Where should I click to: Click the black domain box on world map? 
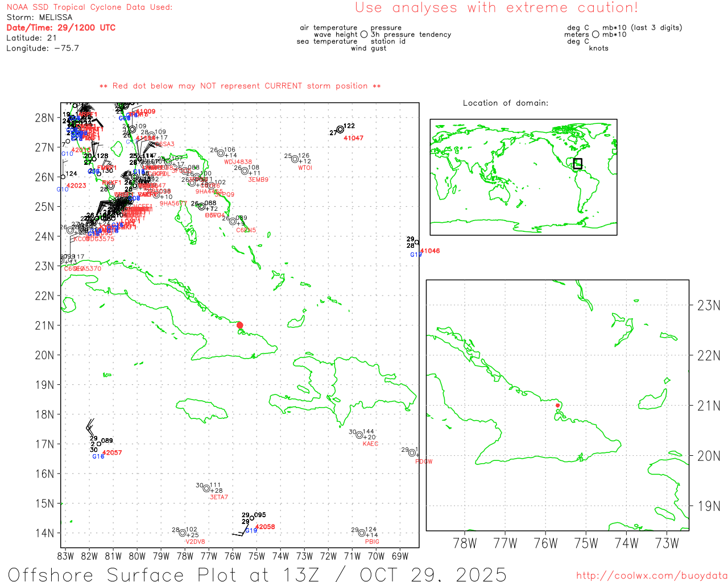577,164
